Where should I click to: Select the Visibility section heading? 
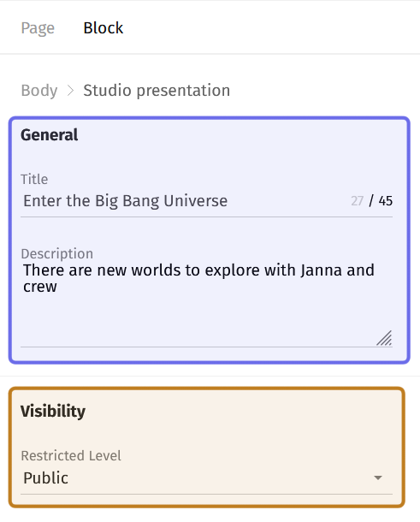click(x=53, y=411)
